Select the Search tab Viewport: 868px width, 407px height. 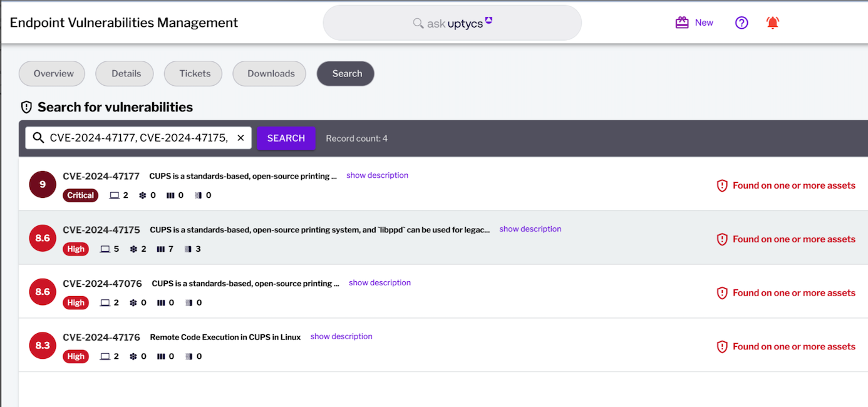pos(346,73)
